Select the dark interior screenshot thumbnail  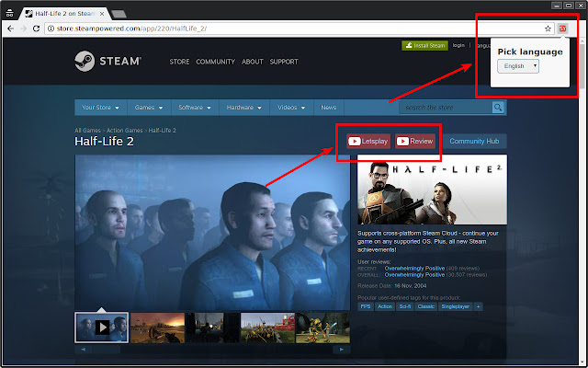(x=212, y=328)
